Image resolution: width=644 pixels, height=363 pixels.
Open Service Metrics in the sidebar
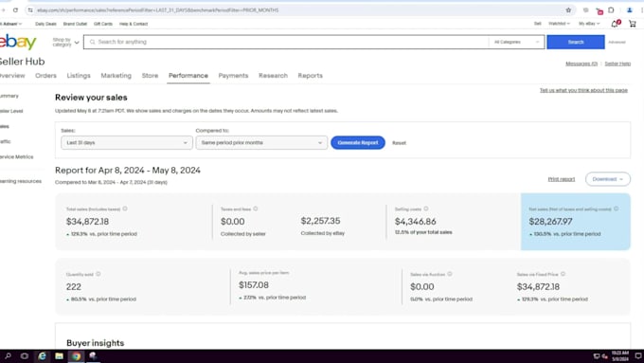coord(17,157)
